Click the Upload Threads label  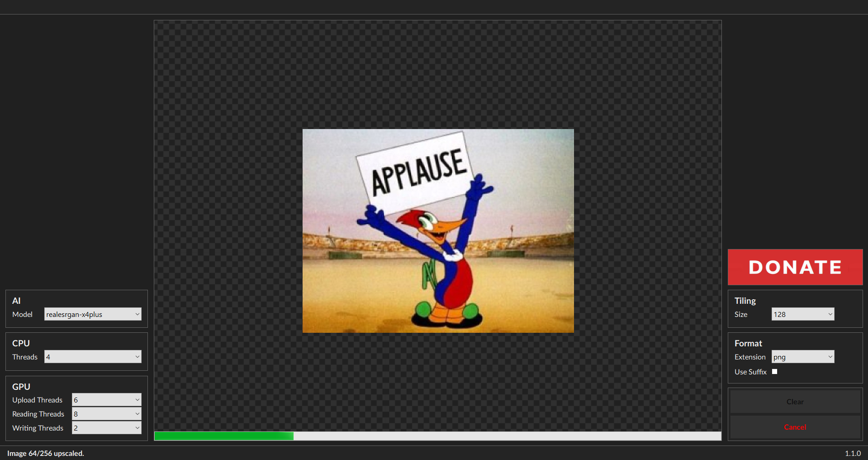click(x=37, y=400)
